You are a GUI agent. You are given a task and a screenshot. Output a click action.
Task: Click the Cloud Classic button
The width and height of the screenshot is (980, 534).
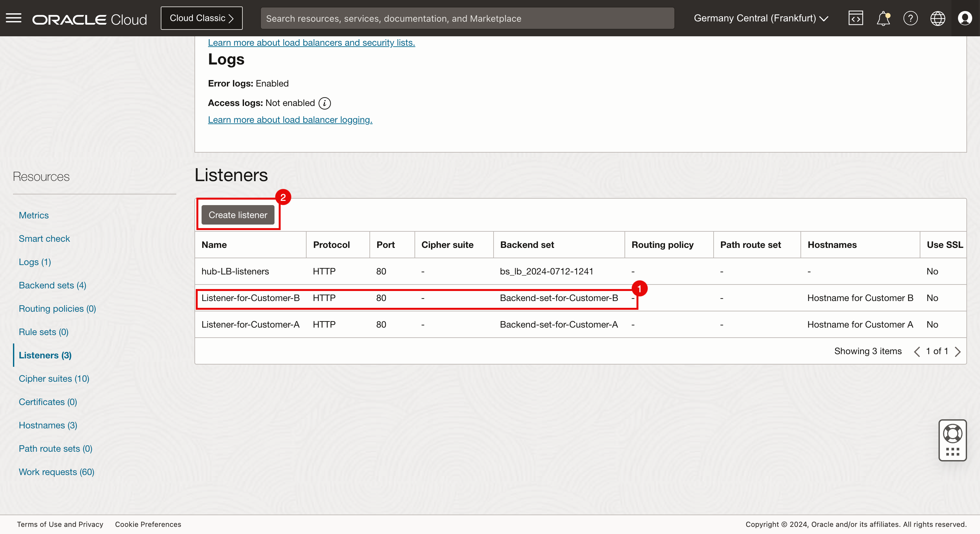pyautogui.click(x=201, y=18)
